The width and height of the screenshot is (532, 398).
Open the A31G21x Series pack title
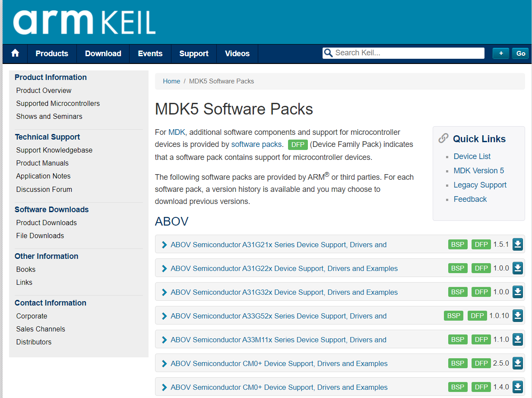coord(279,245)
